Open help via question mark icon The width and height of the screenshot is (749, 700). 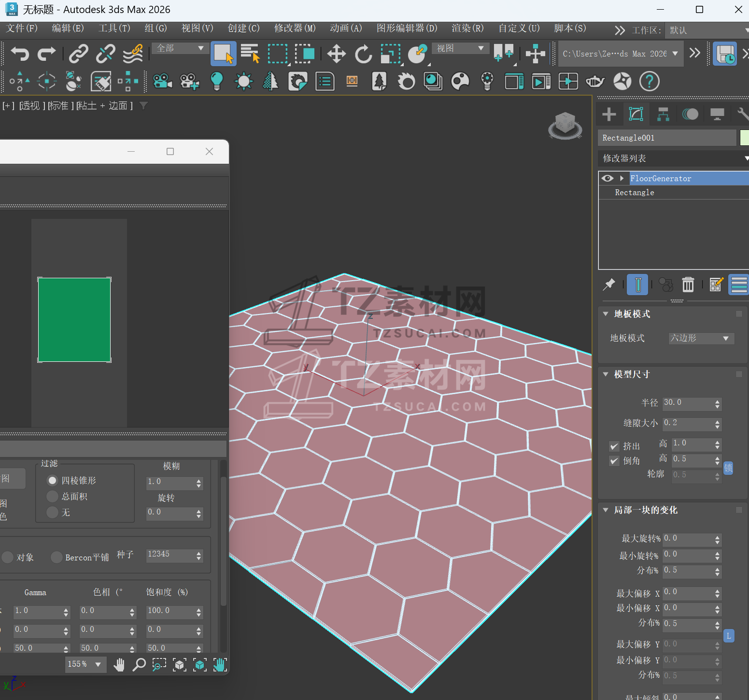click(x=650, y=81)
